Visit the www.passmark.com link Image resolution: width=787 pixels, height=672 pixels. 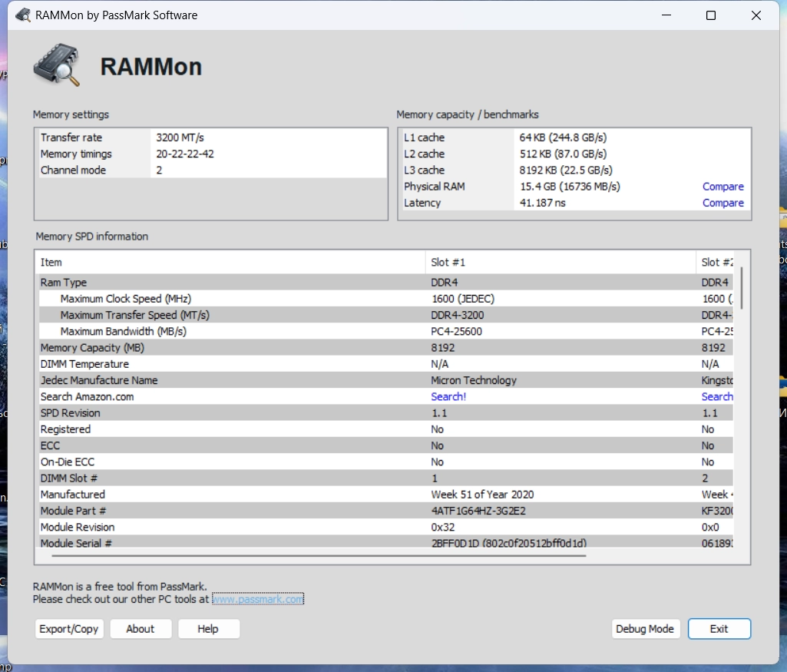point(258,599)
